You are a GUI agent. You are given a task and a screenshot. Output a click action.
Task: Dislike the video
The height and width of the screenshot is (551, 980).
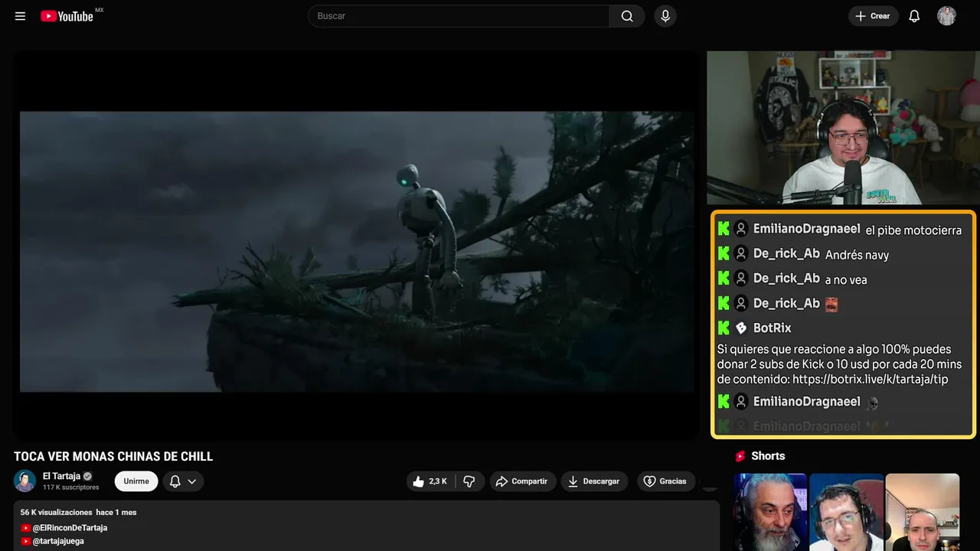(x=469, y=481)
